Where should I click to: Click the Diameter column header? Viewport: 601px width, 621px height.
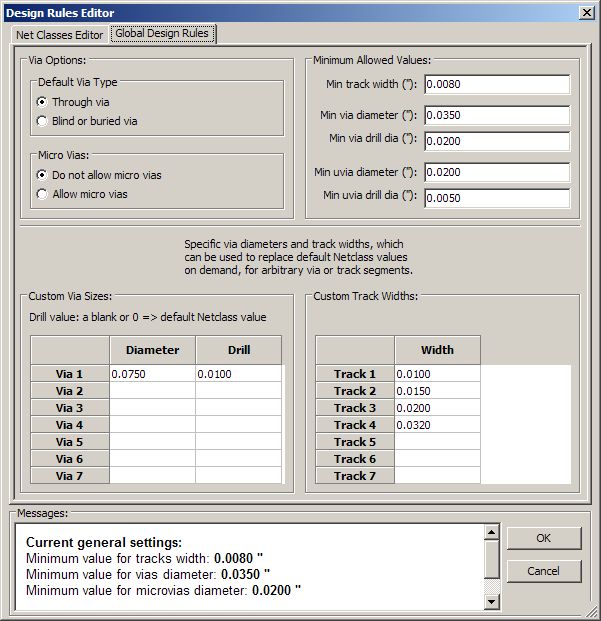(152, 350)
